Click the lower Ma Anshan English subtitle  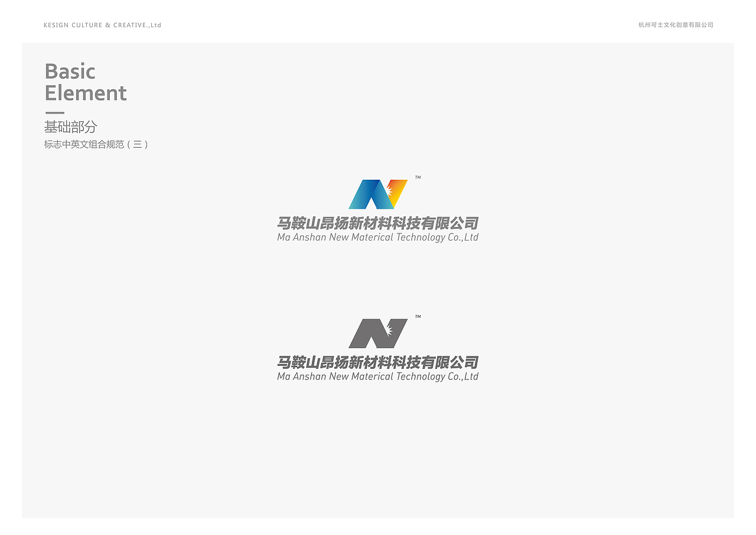click(x=378, y=375)
